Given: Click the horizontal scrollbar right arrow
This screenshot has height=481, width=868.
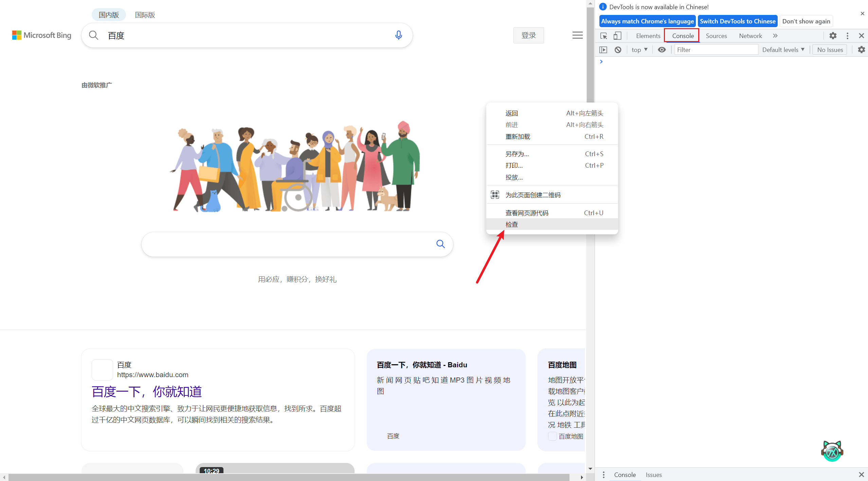Looking at the screenshot, I should (x=582, y=477).
